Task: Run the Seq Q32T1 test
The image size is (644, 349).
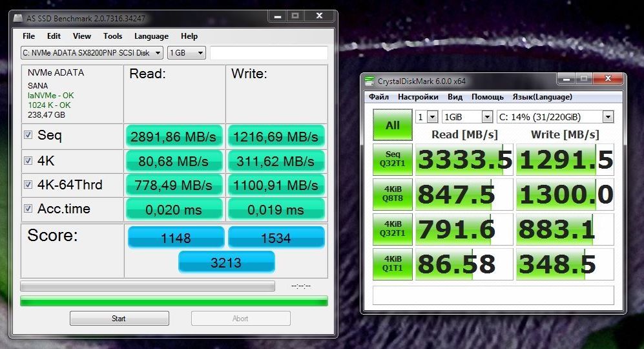Action: [x=393, y=159]
